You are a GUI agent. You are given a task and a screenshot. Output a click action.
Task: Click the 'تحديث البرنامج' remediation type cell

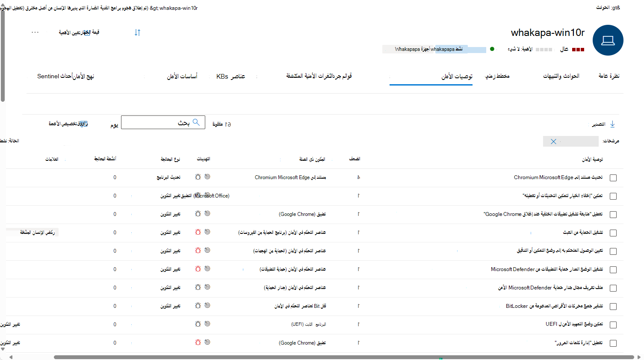click(x=168, y=177)
